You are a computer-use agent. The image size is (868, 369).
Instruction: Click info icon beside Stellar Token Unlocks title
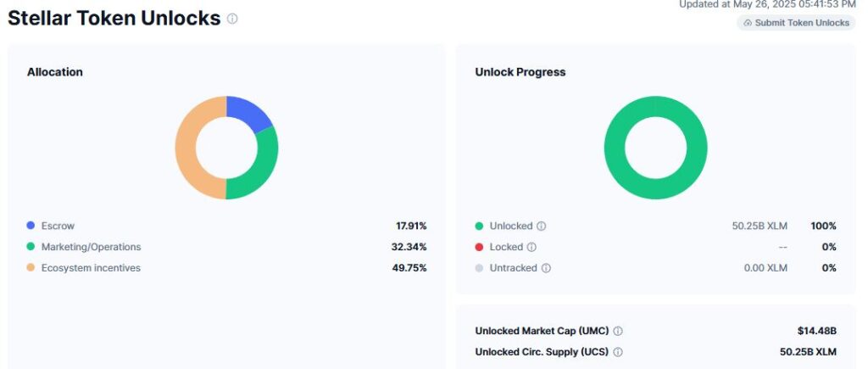[x=232, y=19]
